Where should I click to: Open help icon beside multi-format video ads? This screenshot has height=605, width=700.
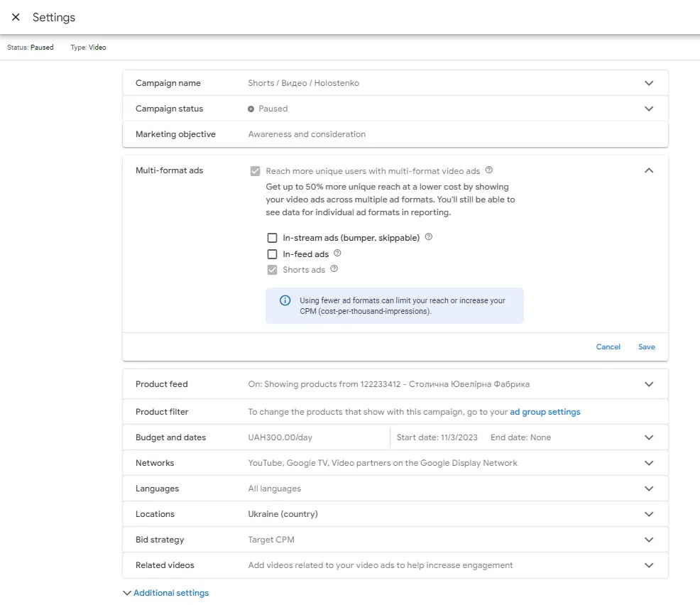pos(489,170)
